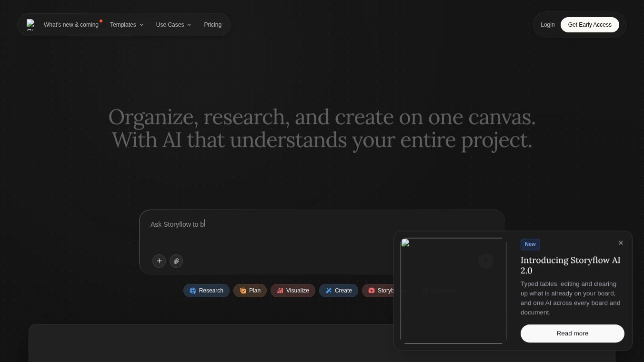
Task: Go to the Pricing page
Action: [212, 25]
